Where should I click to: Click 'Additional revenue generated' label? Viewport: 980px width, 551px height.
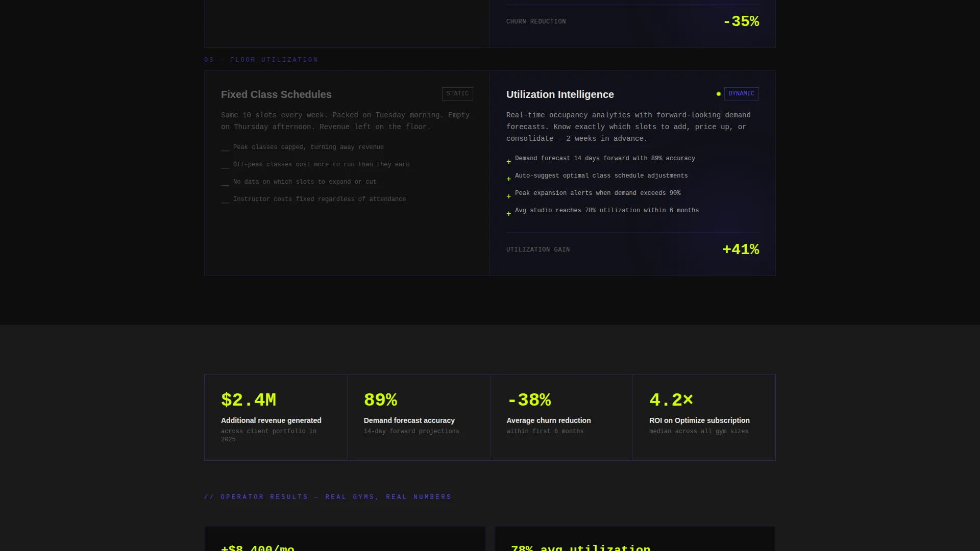271,420
